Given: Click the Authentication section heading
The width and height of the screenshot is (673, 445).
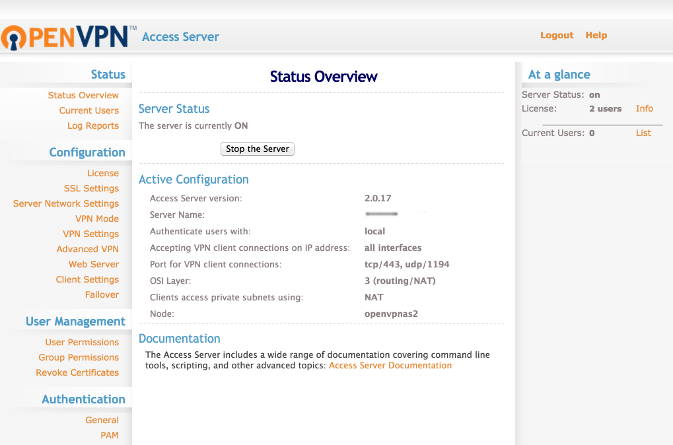Looking at the screenshot, I should pyautogui.click(x=84, y=400).
